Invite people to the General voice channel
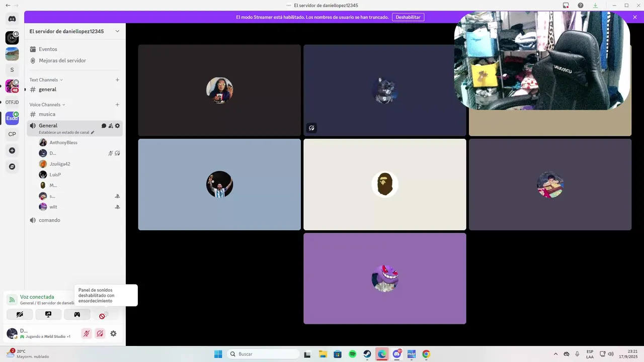The image size is (644, 362). 111,126
